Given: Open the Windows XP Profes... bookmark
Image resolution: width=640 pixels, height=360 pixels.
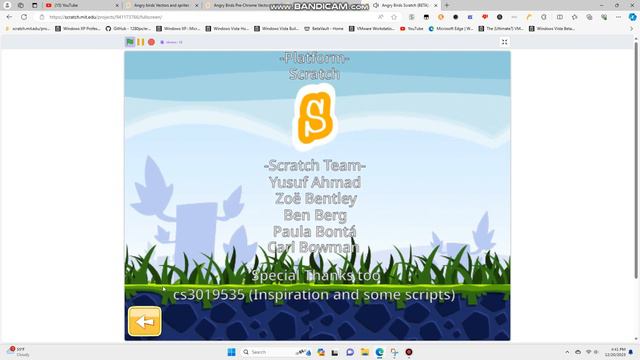Looking at the screenshot, I should click(78, 29).
